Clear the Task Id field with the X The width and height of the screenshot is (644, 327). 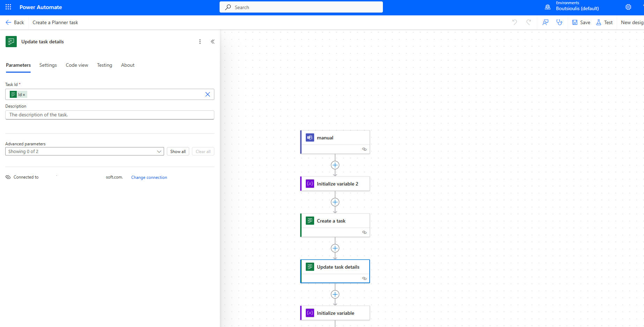coord(208,94)
